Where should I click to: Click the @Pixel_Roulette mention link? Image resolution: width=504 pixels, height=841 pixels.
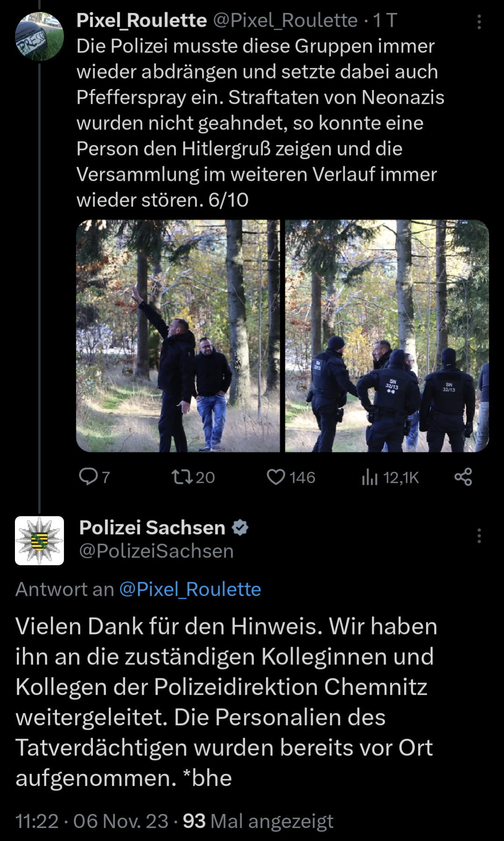(190, 589)
